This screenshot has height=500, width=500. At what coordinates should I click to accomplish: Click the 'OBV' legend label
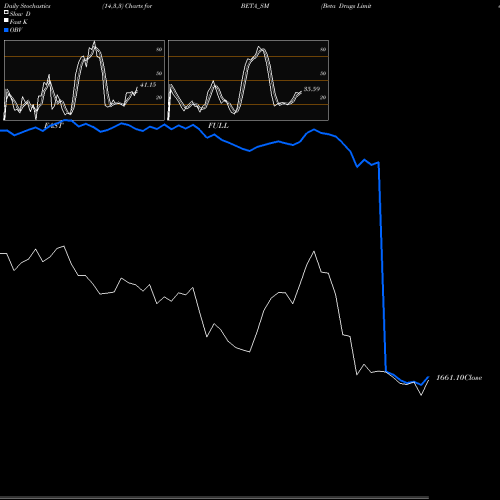click(16, 30)
